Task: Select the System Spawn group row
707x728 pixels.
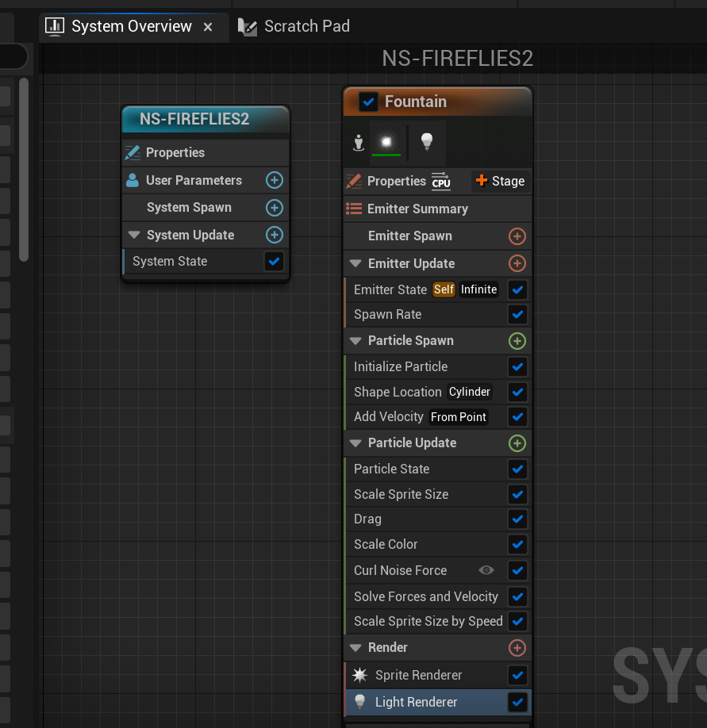Action: click(206, 208)
